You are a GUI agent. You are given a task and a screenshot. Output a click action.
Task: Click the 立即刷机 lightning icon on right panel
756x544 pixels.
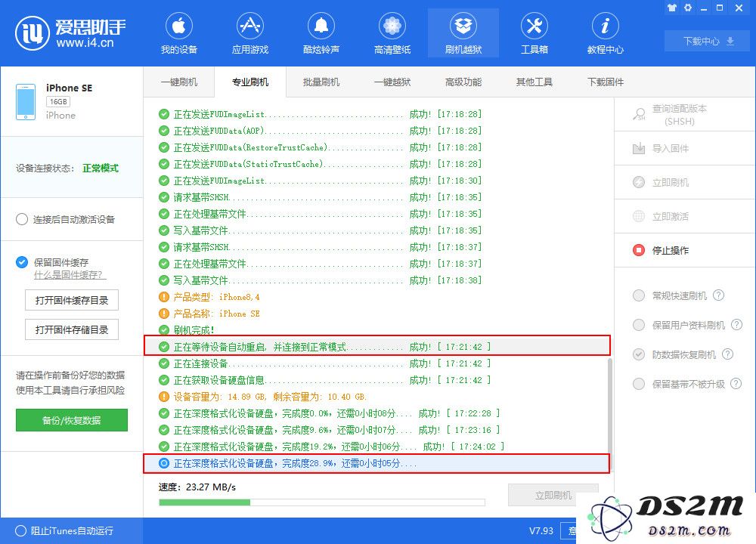click(639, 182)
